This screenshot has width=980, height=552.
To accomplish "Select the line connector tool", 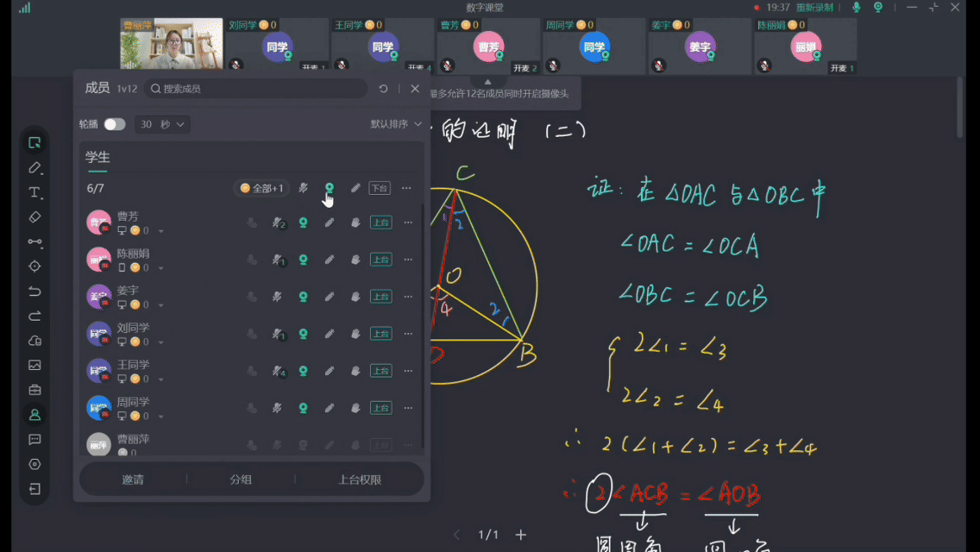I will [x=35, y=241].
